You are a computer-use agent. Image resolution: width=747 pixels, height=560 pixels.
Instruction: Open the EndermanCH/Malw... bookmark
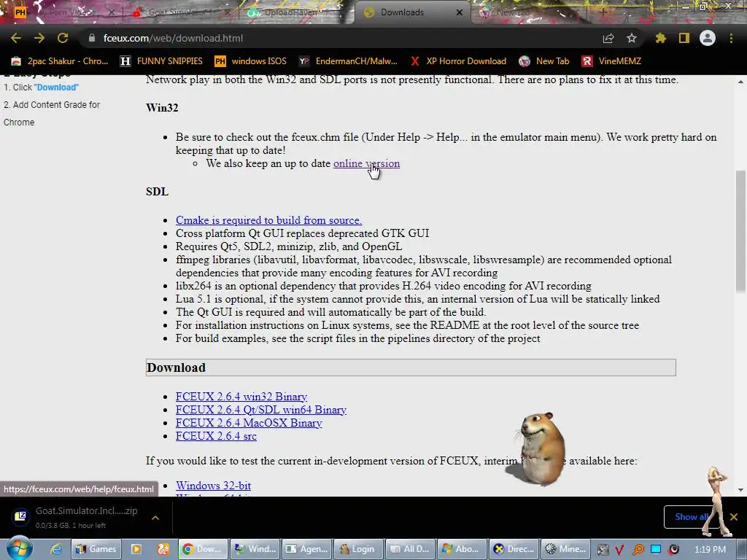(348, 61)
